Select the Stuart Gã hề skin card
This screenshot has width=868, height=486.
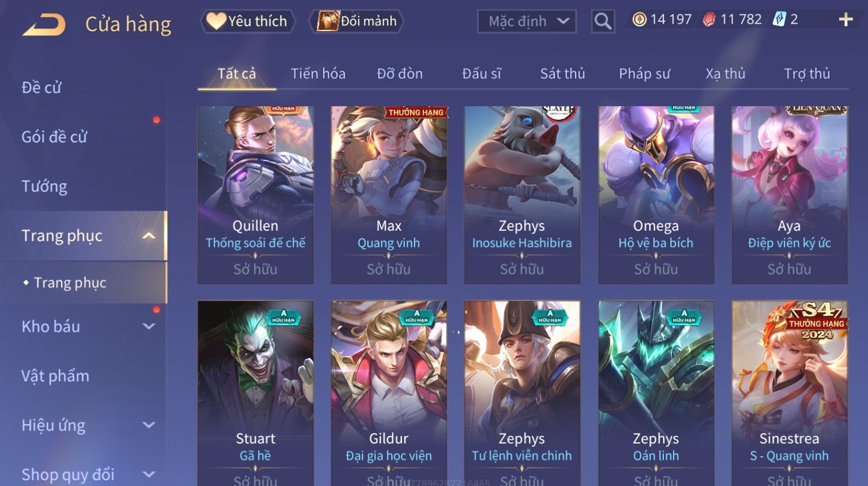(x=255, y=393)
